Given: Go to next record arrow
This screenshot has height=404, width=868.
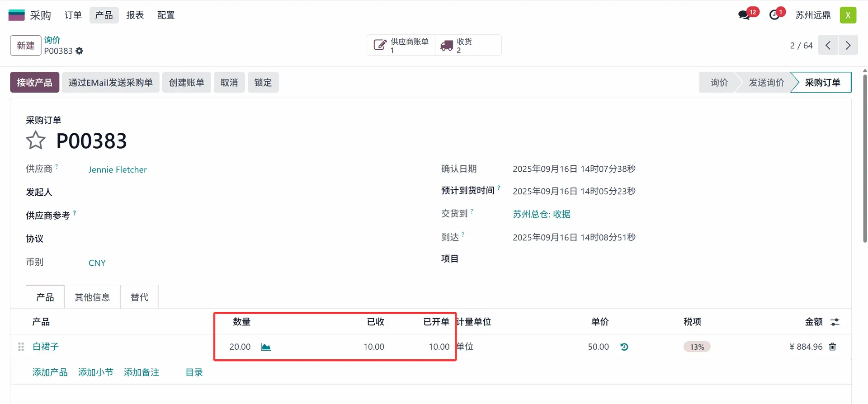Looking at the screenshot, I should click(x=848, y=46).
